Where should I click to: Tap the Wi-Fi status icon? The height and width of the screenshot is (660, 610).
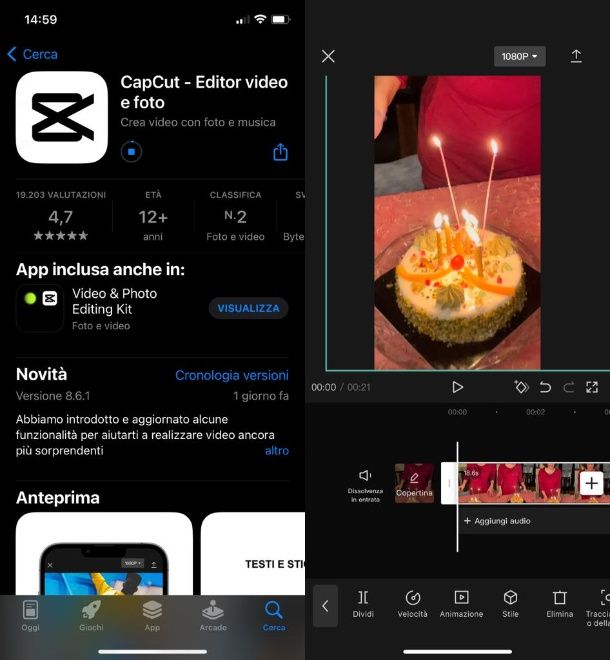(x=261, y=19)
